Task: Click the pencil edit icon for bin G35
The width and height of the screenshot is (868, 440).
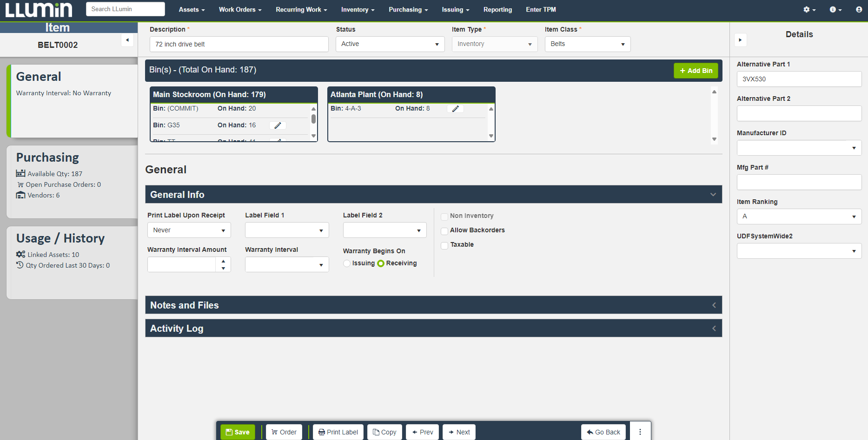Action: (x=278, y=125)
